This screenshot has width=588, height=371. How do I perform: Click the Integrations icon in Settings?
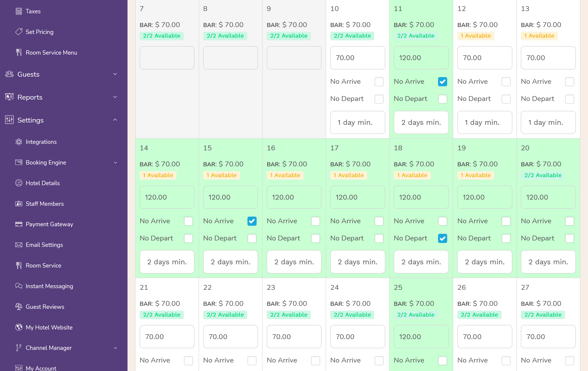click(x=19, y=142)
